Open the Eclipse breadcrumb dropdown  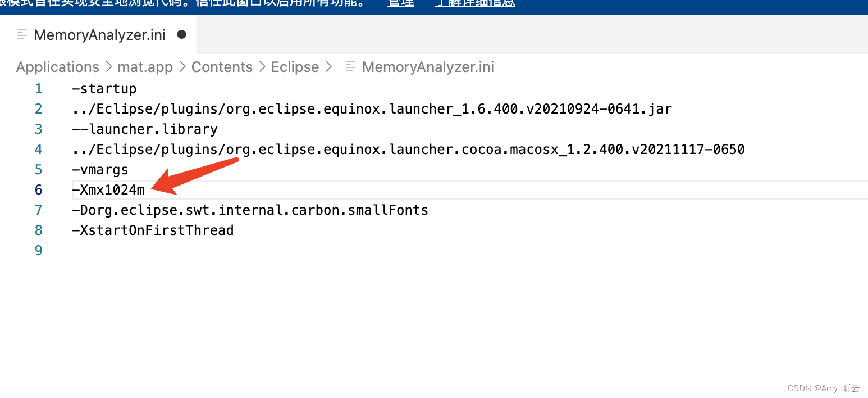(295, 66)
